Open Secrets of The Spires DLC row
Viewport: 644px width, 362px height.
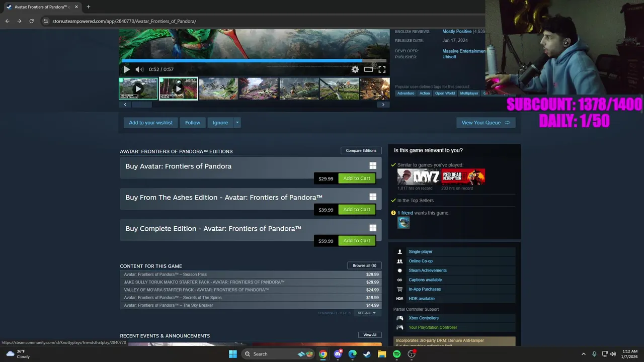coord(251,298)
